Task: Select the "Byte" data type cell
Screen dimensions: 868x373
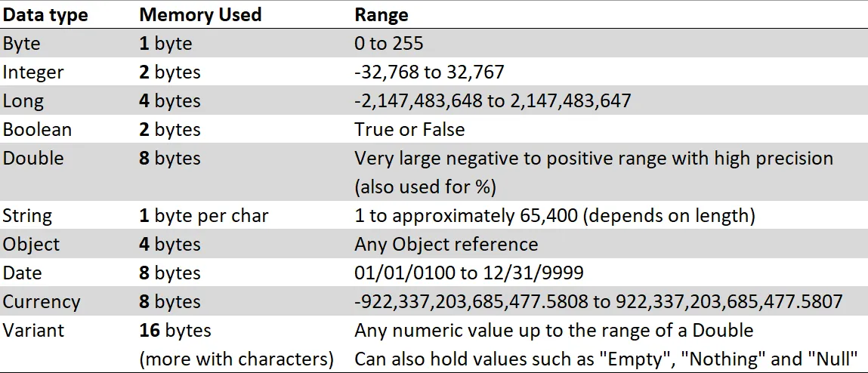Action: tap(23, 44)
